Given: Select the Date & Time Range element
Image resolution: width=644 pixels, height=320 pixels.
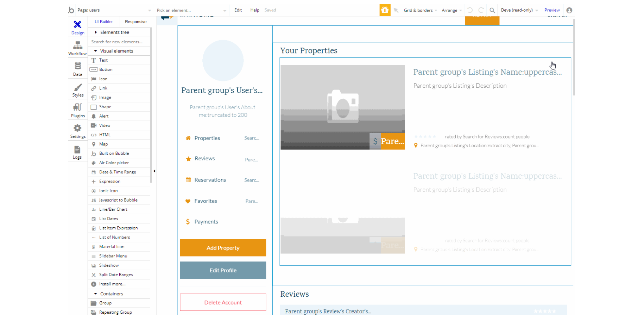Looking at the screenshot, I should click(119, 172).
